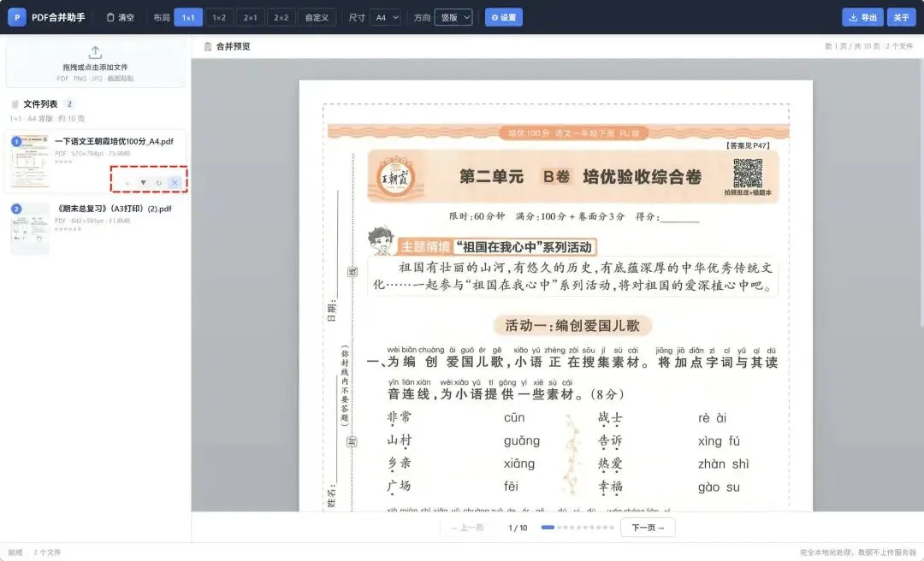Export merged PDF via 导出 button

click(862, 17)
